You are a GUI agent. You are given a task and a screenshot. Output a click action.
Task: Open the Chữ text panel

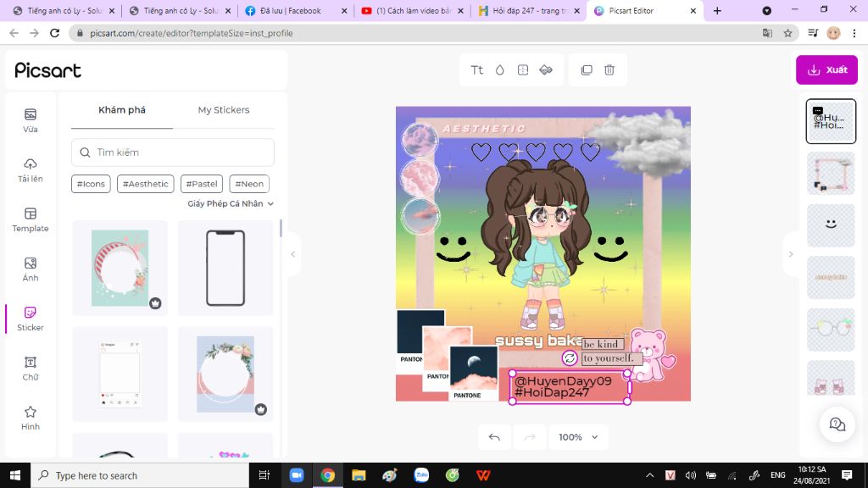point(30,369)
